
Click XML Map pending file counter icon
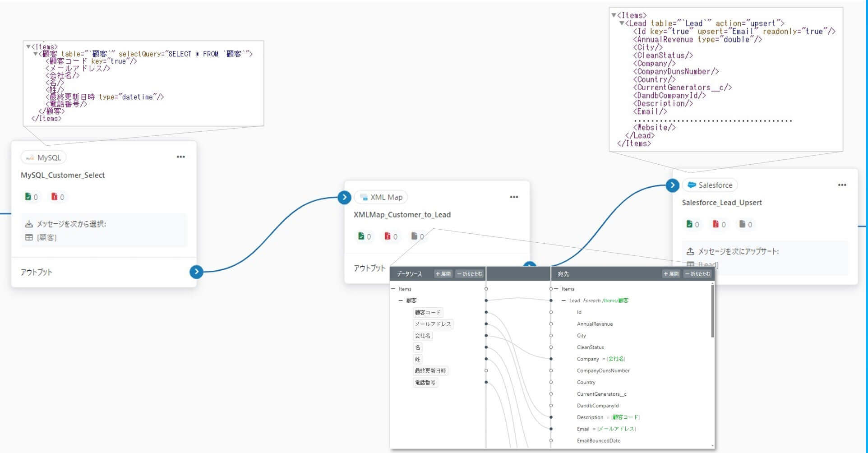(414, 236)
